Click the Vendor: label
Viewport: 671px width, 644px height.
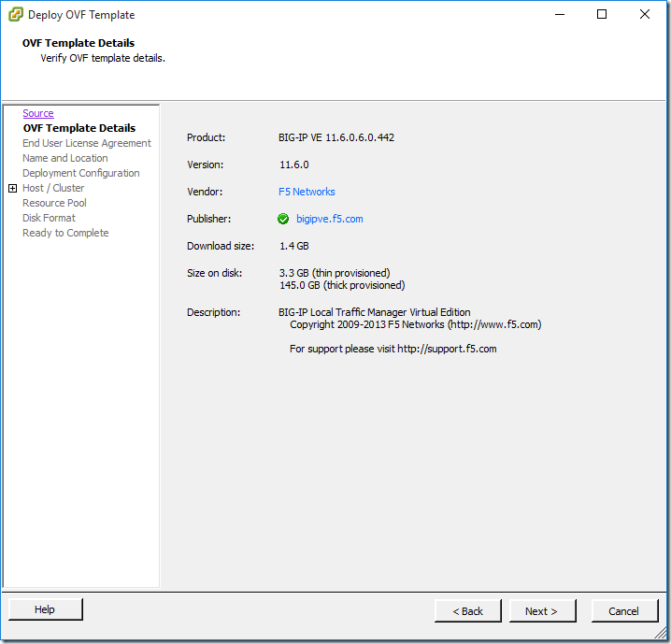205,192
